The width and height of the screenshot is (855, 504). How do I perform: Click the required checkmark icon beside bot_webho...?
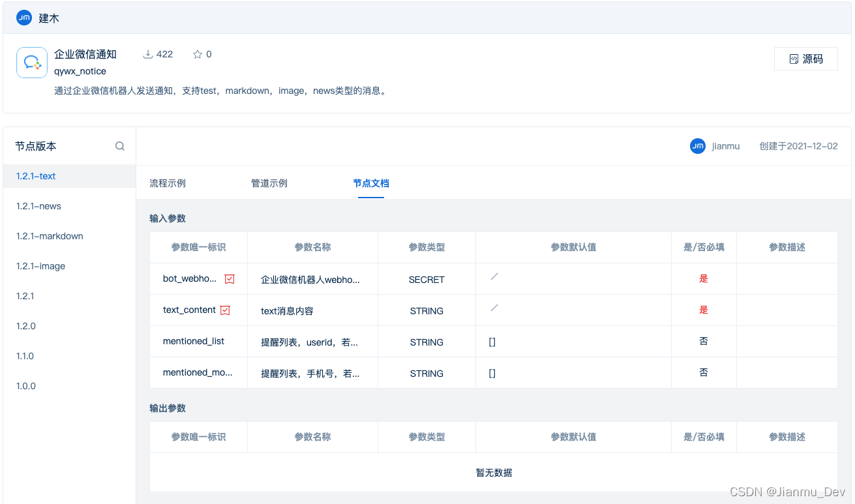click(x=229, y=278)
